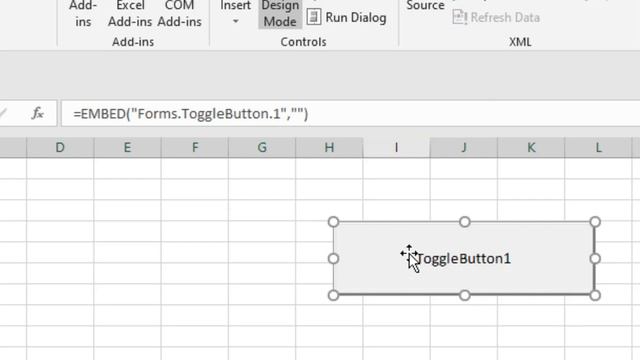Click the bottom-right resize handle of ToggleButton1
The image size is (640, 360).
pyautogui.click(x=595, y=295)
